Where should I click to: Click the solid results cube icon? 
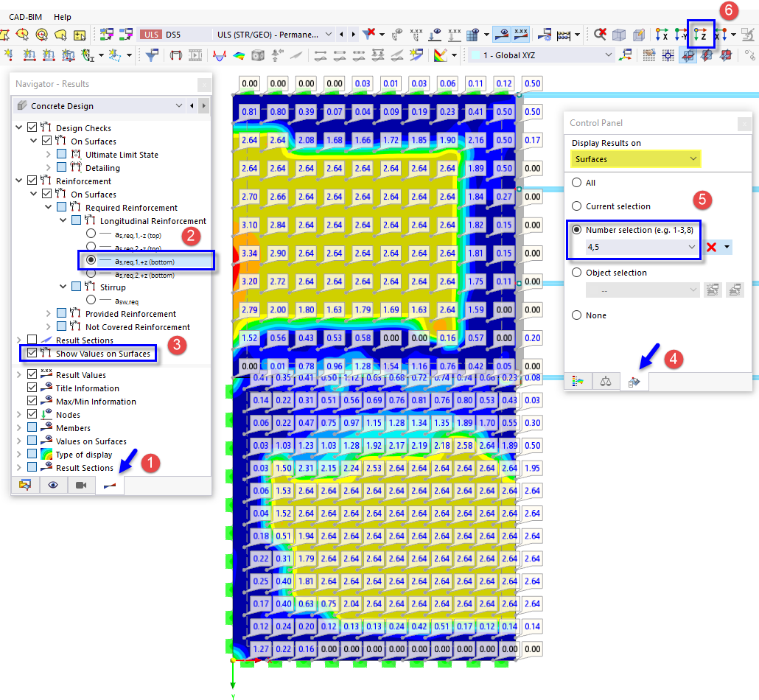[x=258, y=56]
